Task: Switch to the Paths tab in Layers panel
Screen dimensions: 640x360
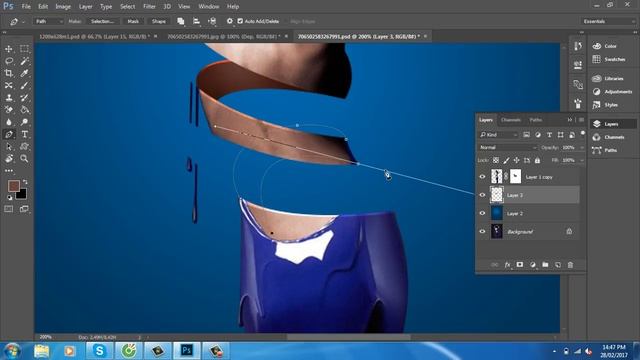Action: [x=536, y=120]
